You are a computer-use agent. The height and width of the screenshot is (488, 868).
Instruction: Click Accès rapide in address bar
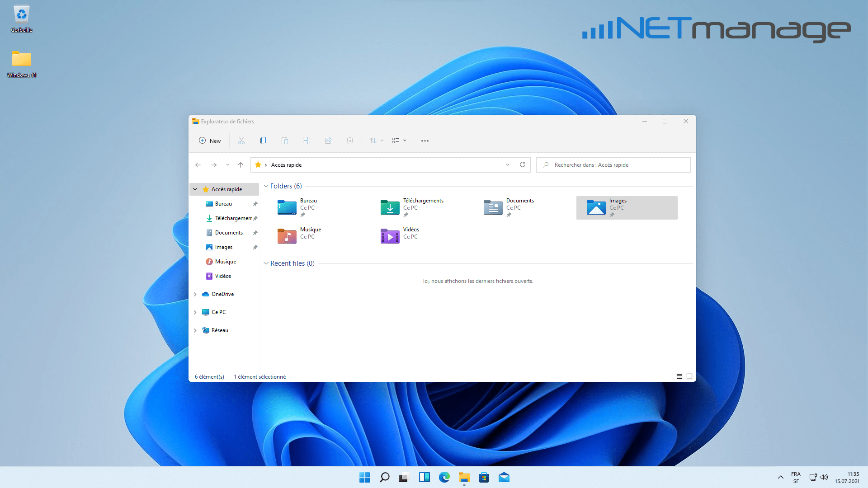(286, 165)
